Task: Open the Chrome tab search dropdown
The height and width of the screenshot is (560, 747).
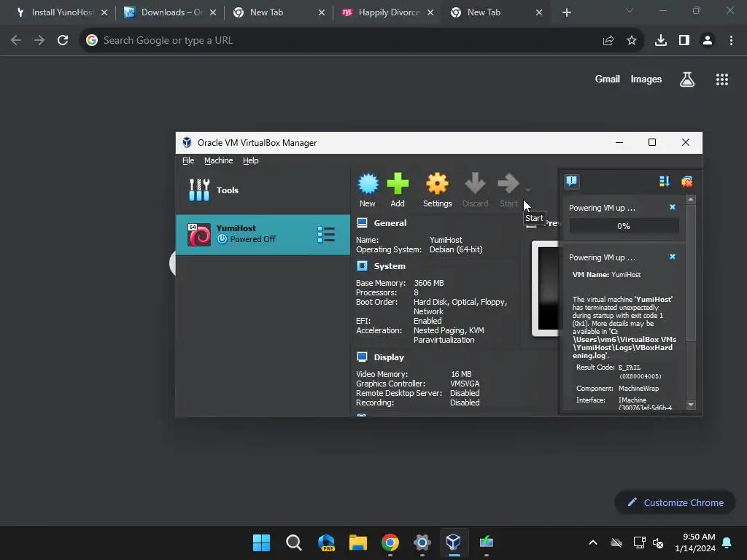Action: [630, 10]
